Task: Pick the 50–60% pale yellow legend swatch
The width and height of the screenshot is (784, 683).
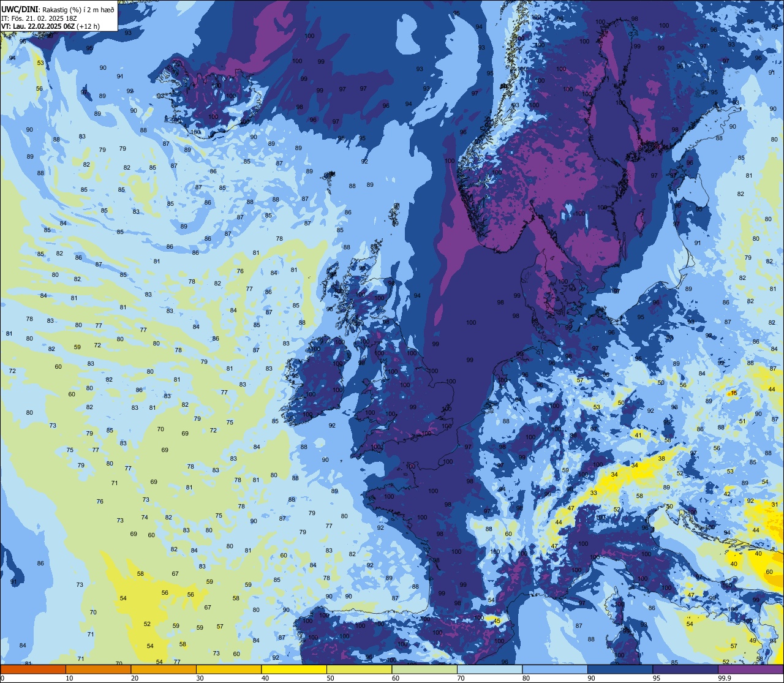Action: point(359,669)
